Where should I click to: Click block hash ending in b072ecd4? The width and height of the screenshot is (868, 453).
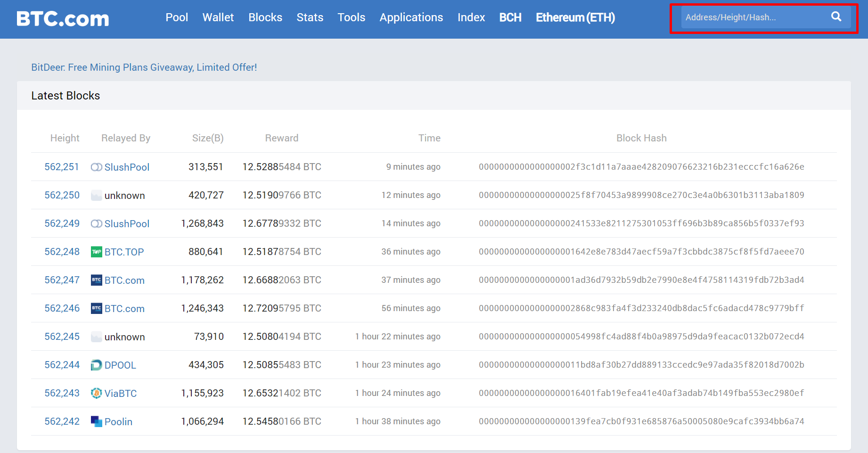(641, 337)
